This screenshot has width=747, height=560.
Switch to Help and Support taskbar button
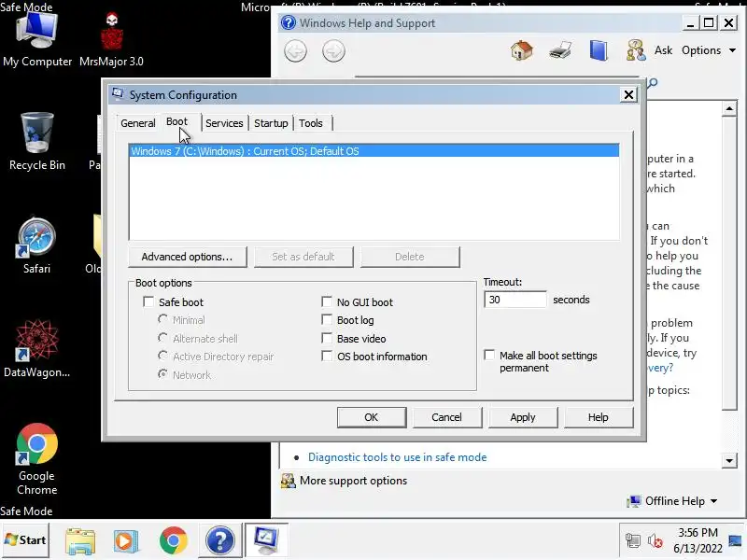[220, 541]
